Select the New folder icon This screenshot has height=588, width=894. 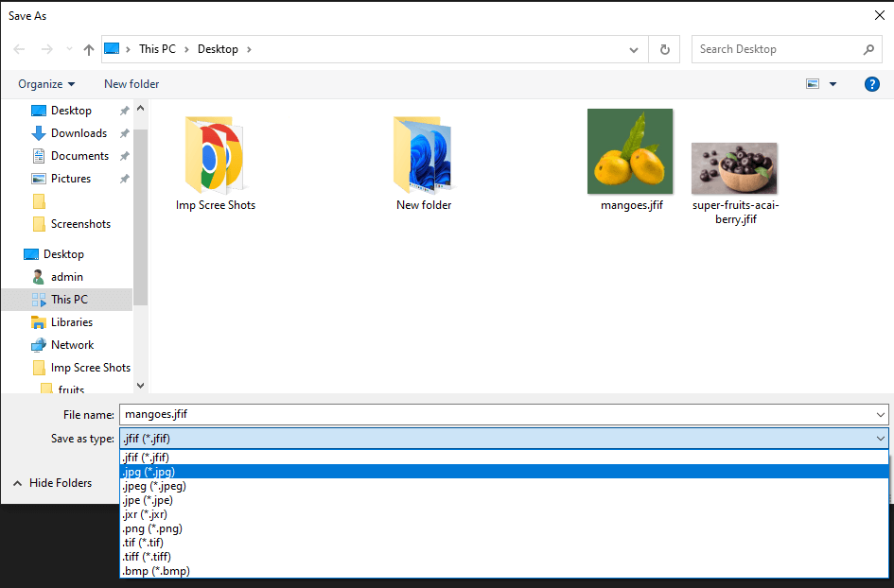423,155
